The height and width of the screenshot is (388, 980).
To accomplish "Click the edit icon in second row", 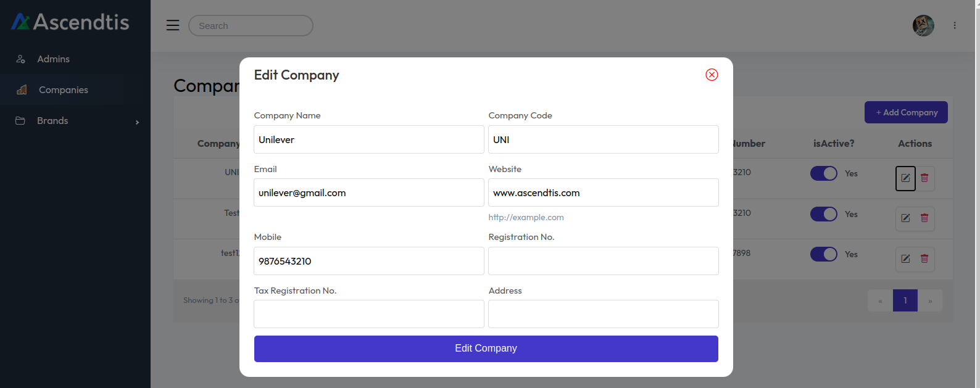I will [905, 218].
